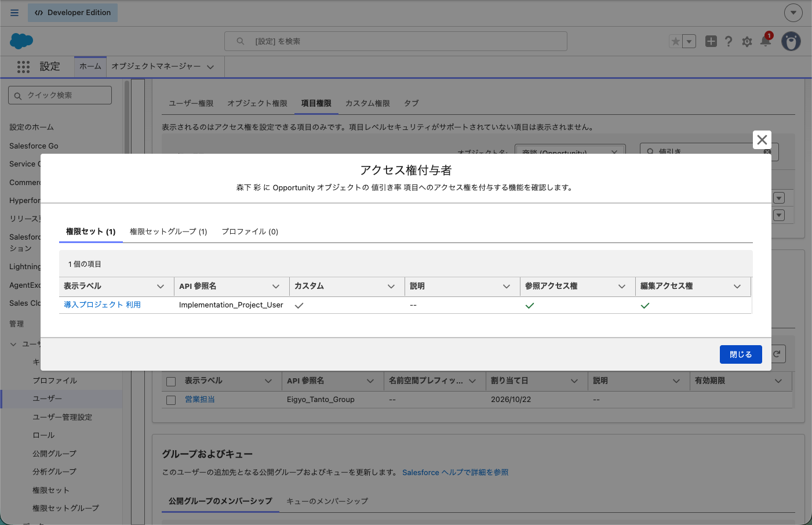Screen dimensions: 812x525
Task: Open 参照アクセス権 column dropdown
Action: point(622,287)
